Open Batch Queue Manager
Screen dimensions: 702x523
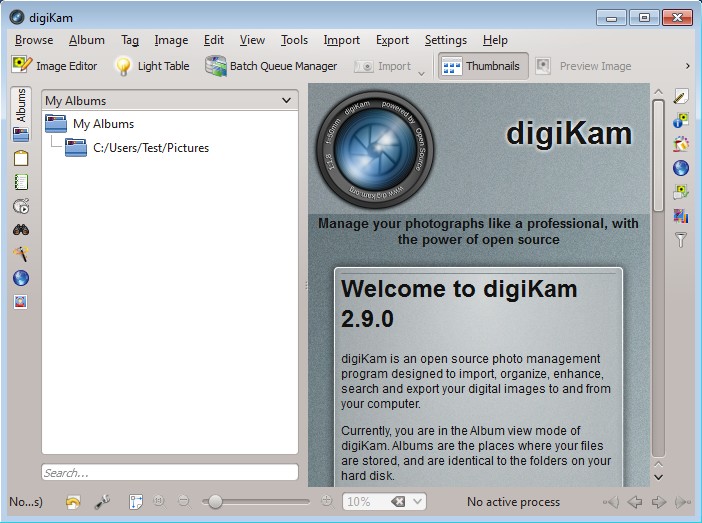tap(257, 66)
